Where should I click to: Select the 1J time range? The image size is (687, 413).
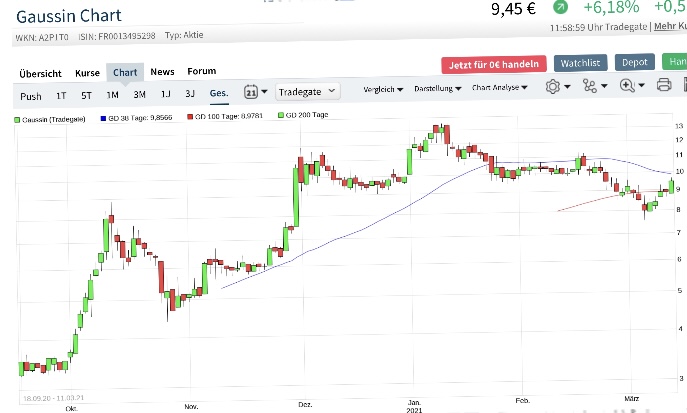pos(164,95)
